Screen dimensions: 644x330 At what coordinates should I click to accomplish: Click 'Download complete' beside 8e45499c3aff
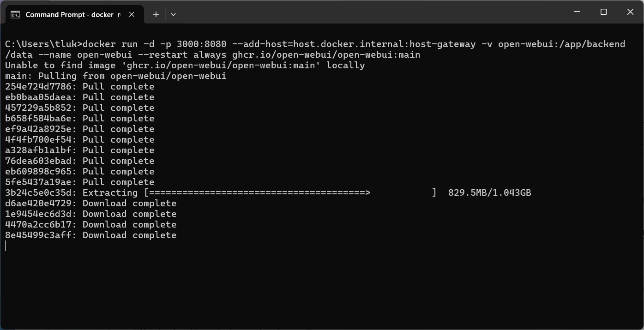(x=129, y=235)
